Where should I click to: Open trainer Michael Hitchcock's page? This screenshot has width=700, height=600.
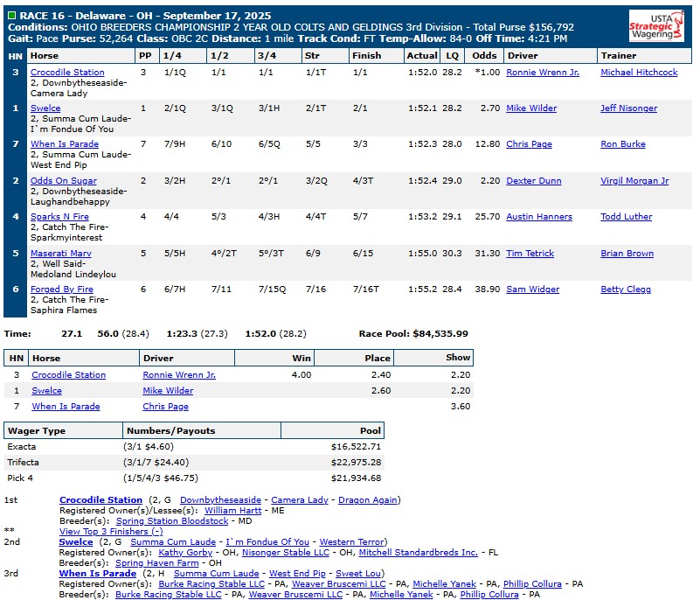tap(638, 73)
